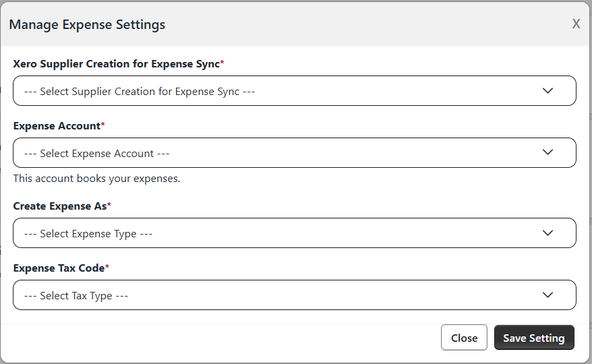The width and height of the screenshot is (592, 364).
Task: Click the chevron arrow on Expense Type dropdown
Action: tap(547, 233)
